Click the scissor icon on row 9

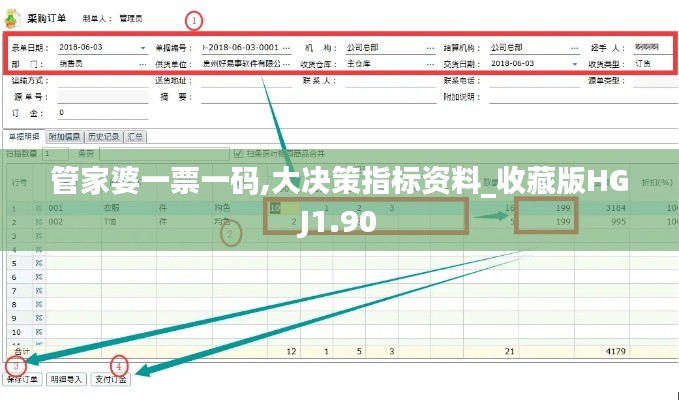pyautogui.click(x=39, y=318)
